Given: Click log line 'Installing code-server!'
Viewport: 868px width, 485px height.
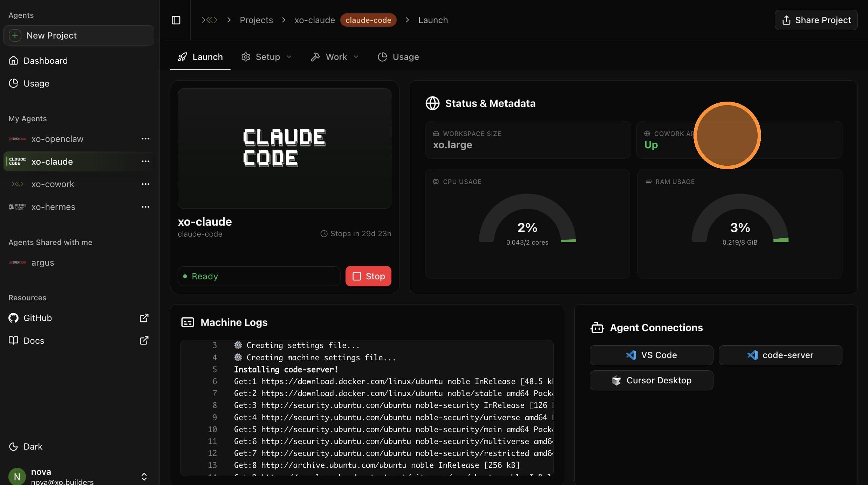Looking at the screenshot, I should 286,369.
